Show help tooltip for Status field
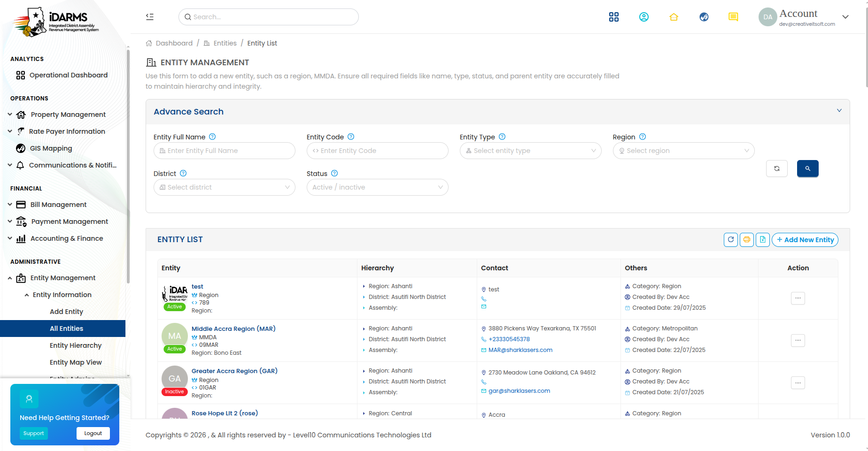 click(x=334, y=173)
